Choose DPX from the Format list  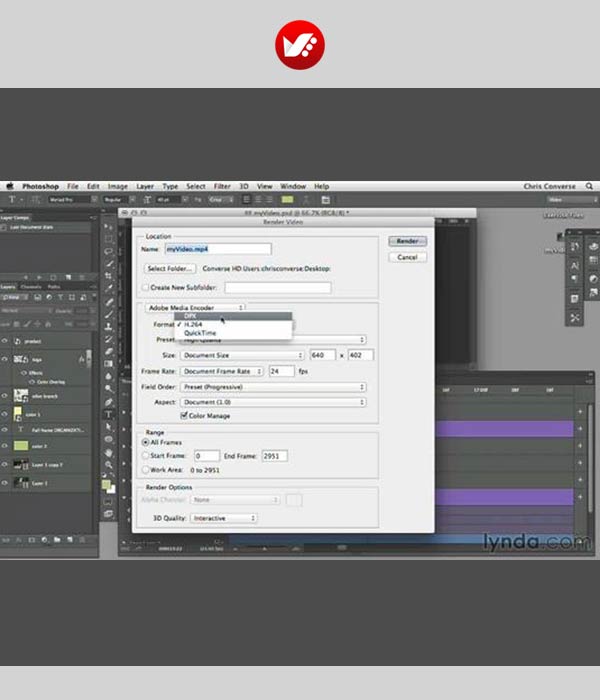click(233, 316)
